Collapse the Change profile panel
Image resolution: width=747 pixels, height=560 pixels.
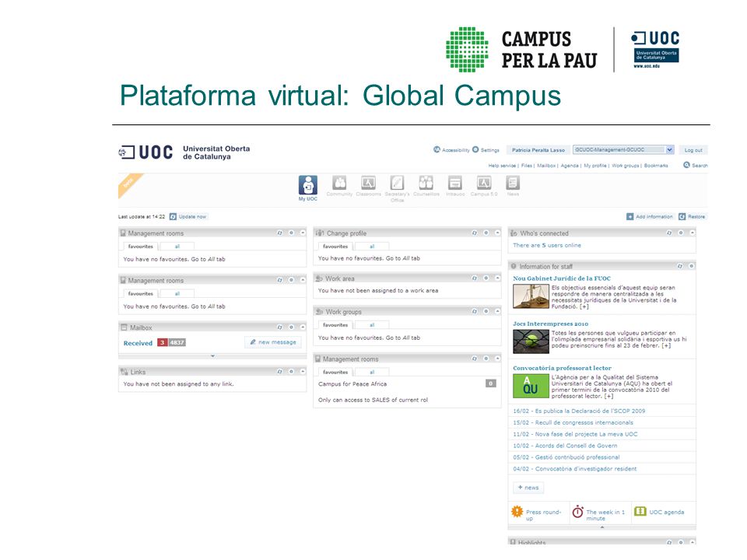point(497,233)
